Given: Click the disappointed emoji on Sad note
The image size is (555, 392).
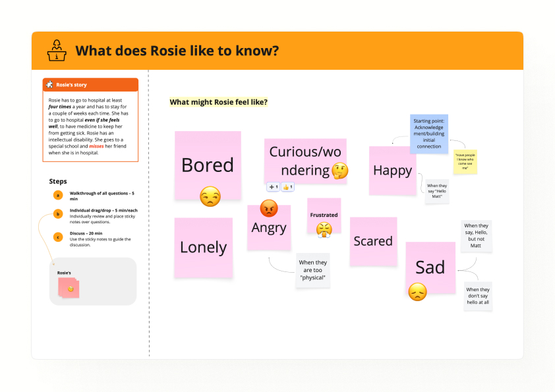Looking at the screenshot, I should click(x=417, y=292).
